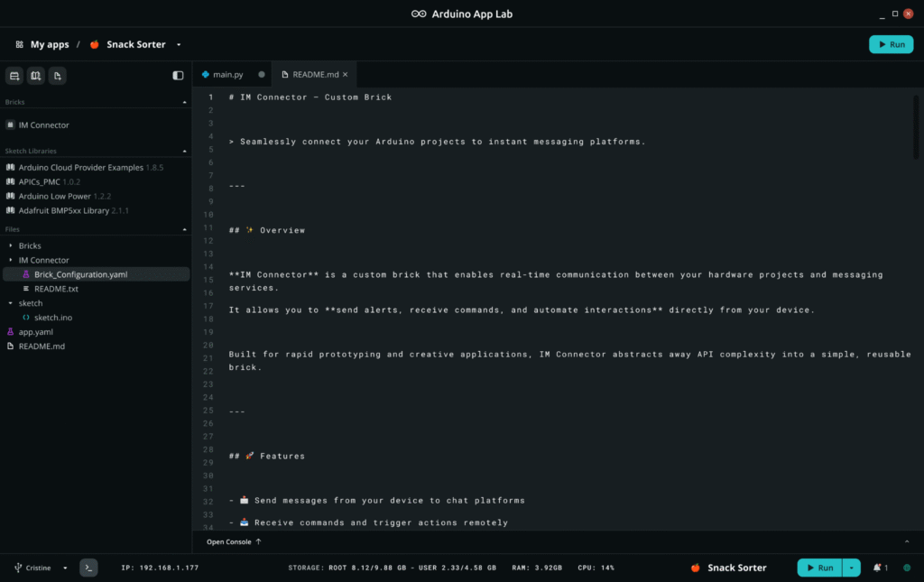
Task: Open the Cristine board selector dropdown
Action: coord(65,568)
